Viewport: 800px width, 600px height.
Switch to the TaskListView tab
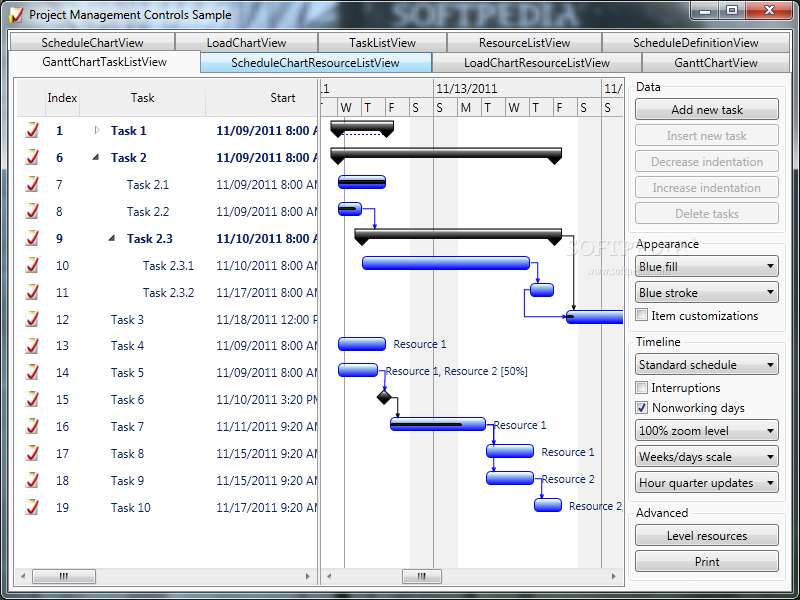pos(382,42)
